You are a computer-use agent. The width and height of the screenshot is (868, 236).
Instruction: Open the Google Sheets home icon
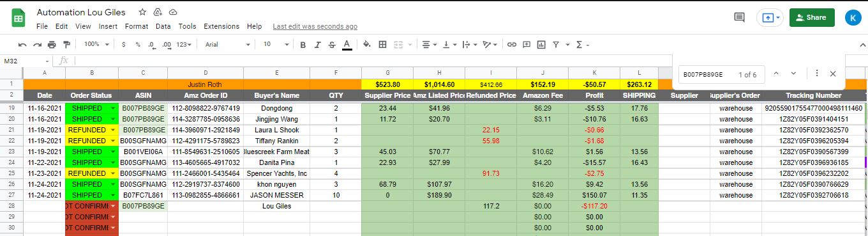tap(18, 18)
